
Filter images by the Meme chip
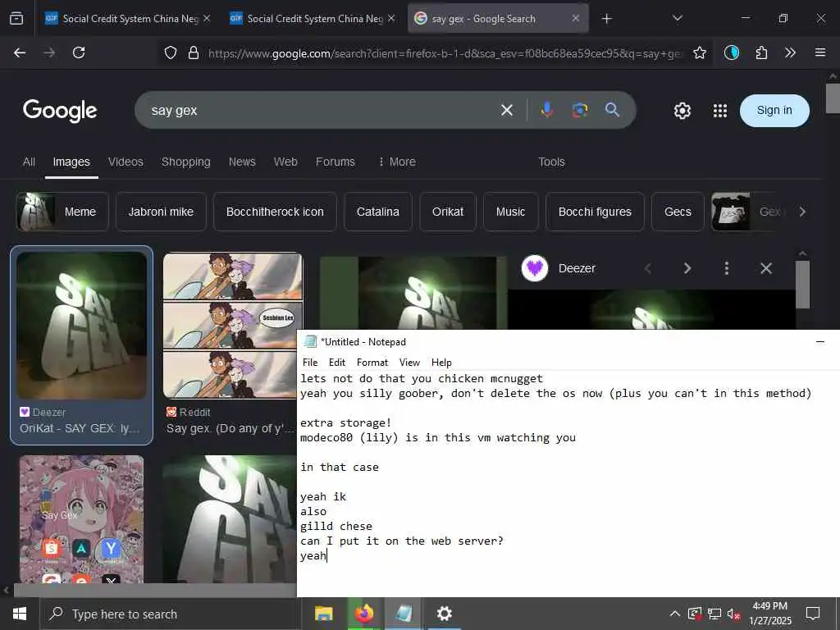point(62,212)
